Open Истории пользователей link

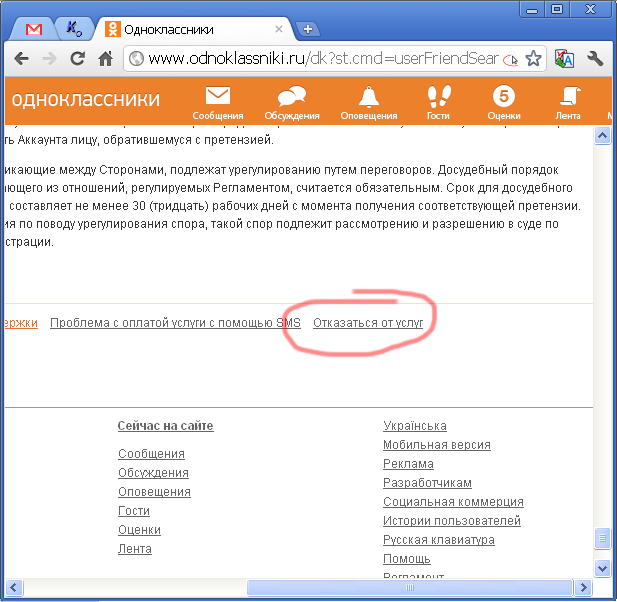coord(452,521)
